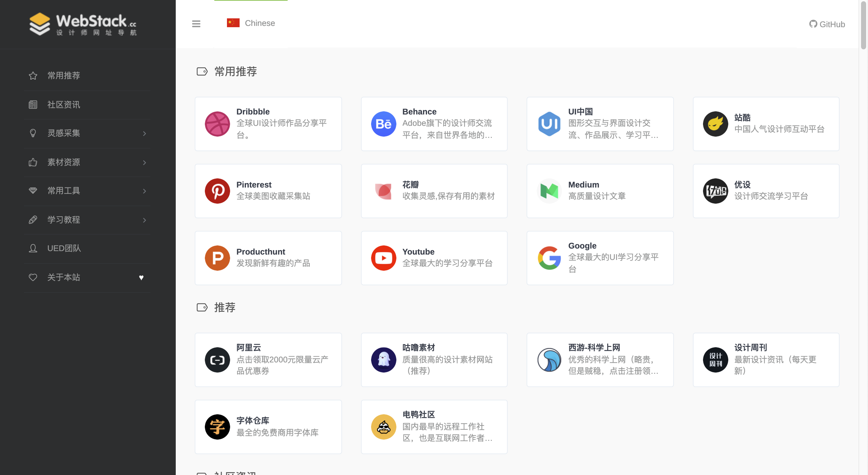This screenshot has width=868, height=475.
Task: Click the heart outline icon next to 关于本站
Action: 33,277
